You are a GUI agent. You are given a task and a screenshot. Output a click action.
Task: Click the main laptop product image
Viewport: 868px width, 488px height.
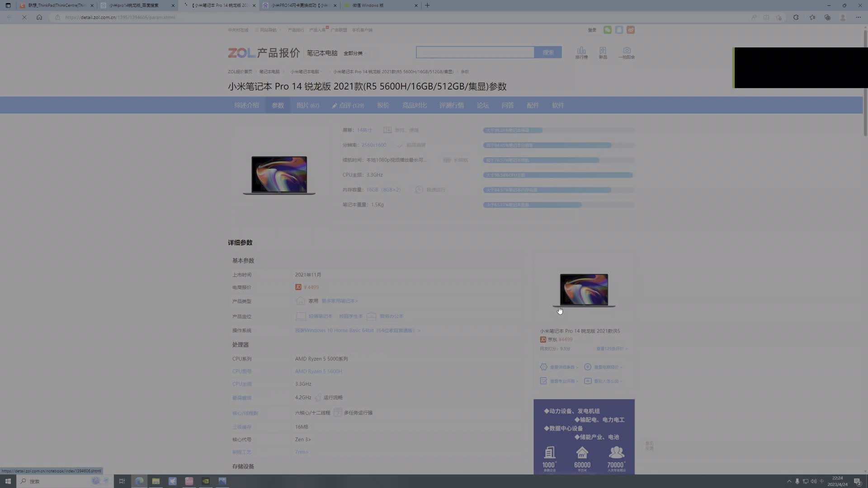tap(279, 175)
